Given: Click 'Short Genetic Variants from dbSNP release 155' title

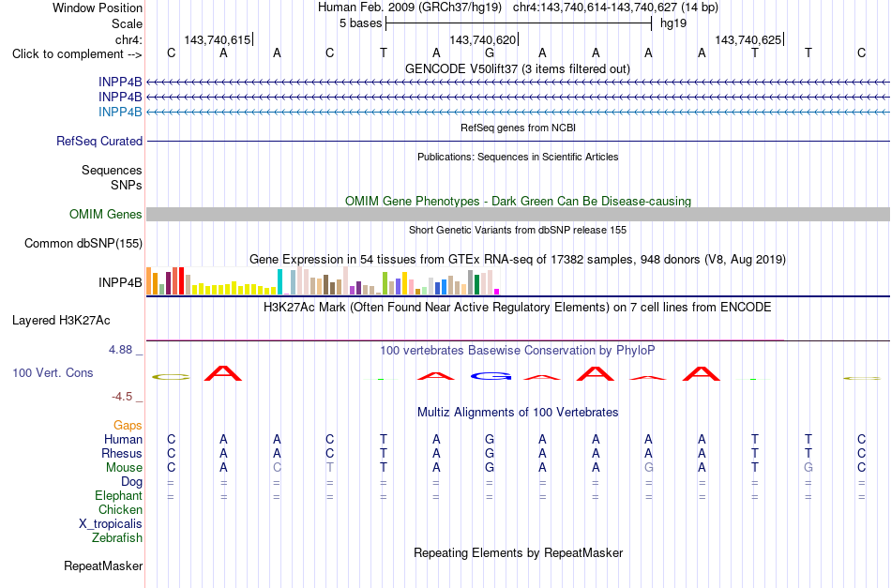Looking at the screenshot, I should coord(518,230).
